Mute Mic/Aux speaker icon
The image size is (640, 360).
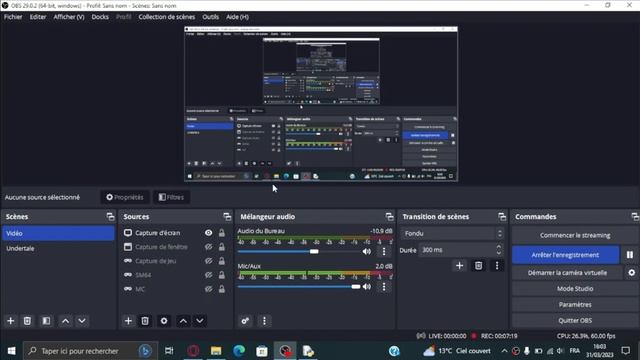tap(367, 287)
